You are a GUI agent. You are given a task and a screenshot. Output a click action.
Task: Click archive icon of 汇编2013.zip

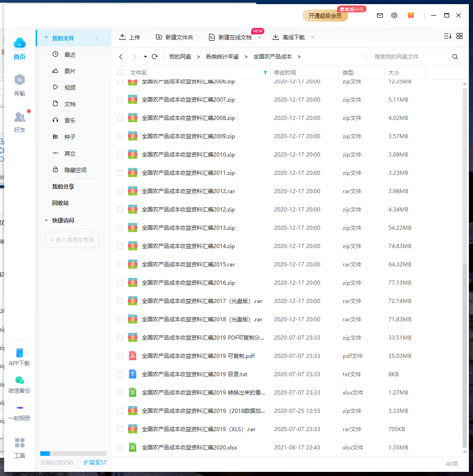point(133,227)
